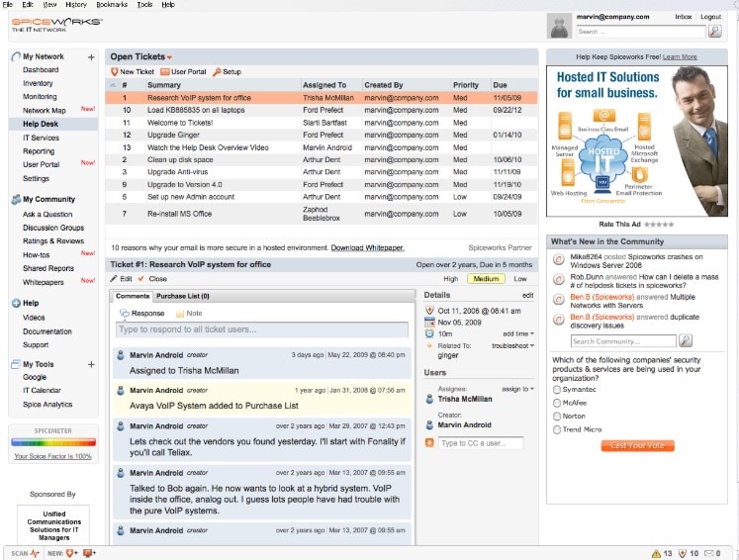Viewport: 739px width, 560px height.
Task: Click the Learn More link
Action: 680,57
